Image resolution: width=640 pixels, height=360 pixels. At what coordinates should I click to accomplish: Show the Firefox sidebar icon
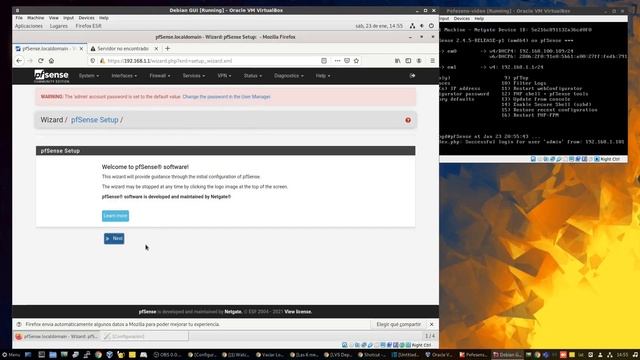tap(408, 60)
